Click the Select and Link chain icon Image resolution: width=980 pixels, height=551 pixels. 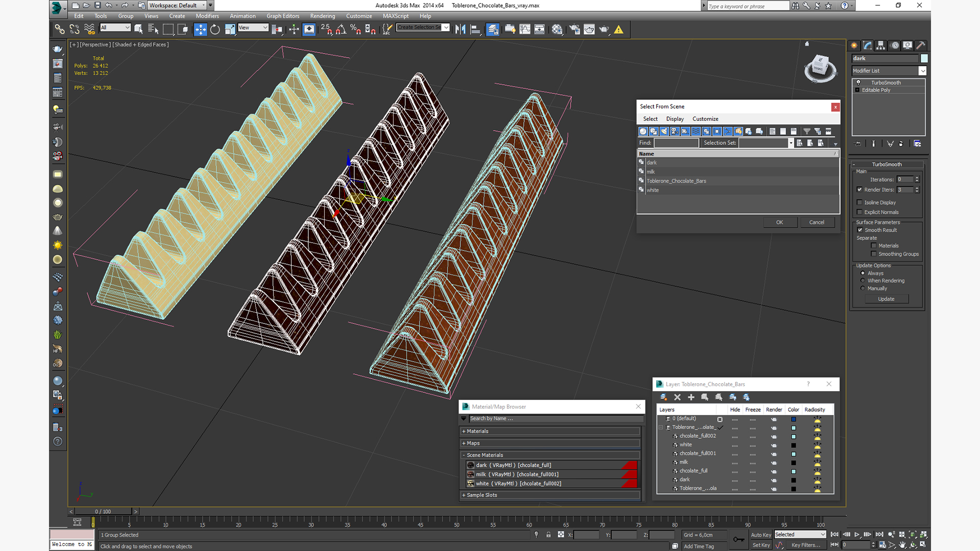60,29
